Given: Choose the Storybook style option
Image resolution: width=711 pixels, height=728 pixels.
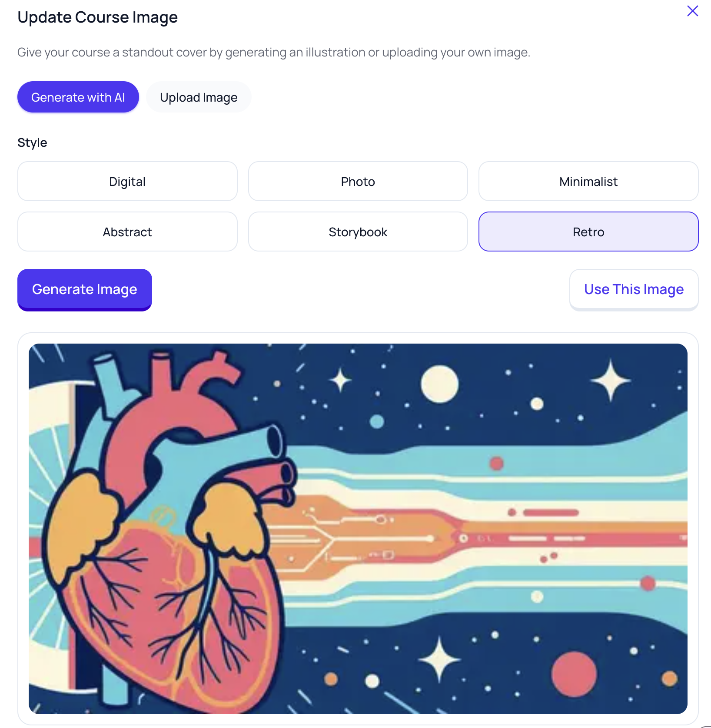Looking at the screenshot, I should click(358, 232).
